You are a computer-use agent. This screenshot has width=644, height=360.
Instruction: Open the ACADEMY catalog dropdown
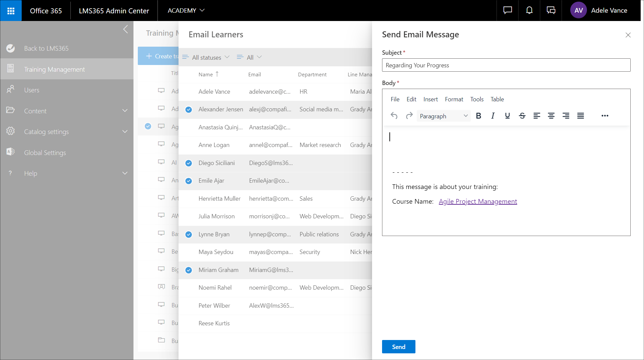(x=186, y=10)
